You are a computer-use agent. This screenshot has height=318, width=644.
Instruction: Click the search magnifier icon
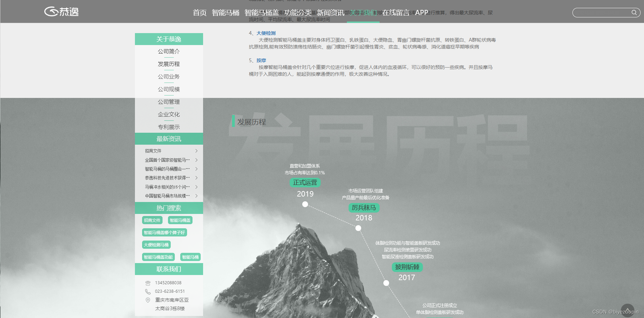[634, 13]
